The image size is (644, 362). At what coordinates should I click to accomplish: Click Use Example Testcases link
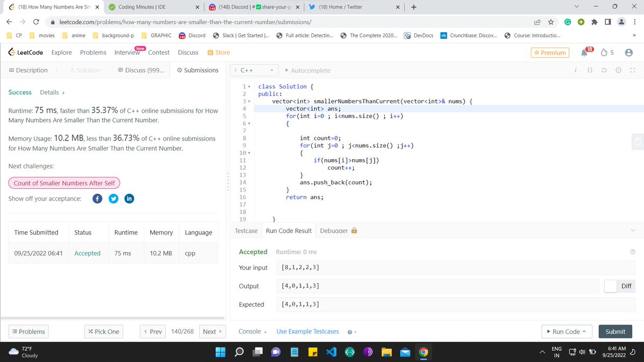308,331
